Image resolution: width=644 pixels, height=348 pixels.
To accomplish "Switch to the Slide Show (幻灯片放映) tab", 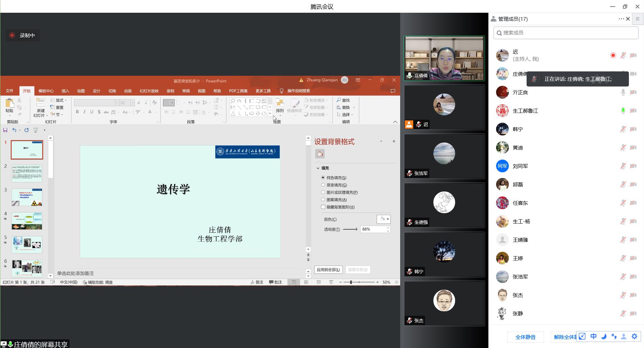I will pos(149,91).
